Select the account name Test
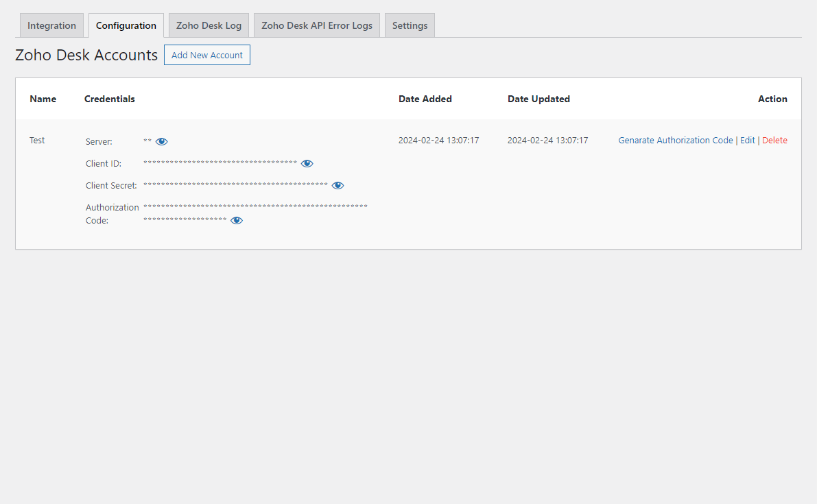Screen dimensions: 817x504 click(x=37, y=140)
